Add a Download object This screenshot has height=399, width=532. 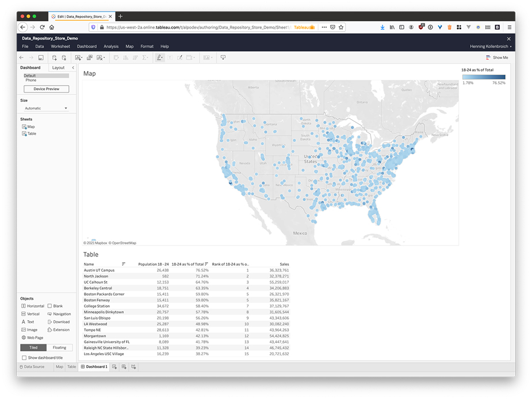(58, 321)
